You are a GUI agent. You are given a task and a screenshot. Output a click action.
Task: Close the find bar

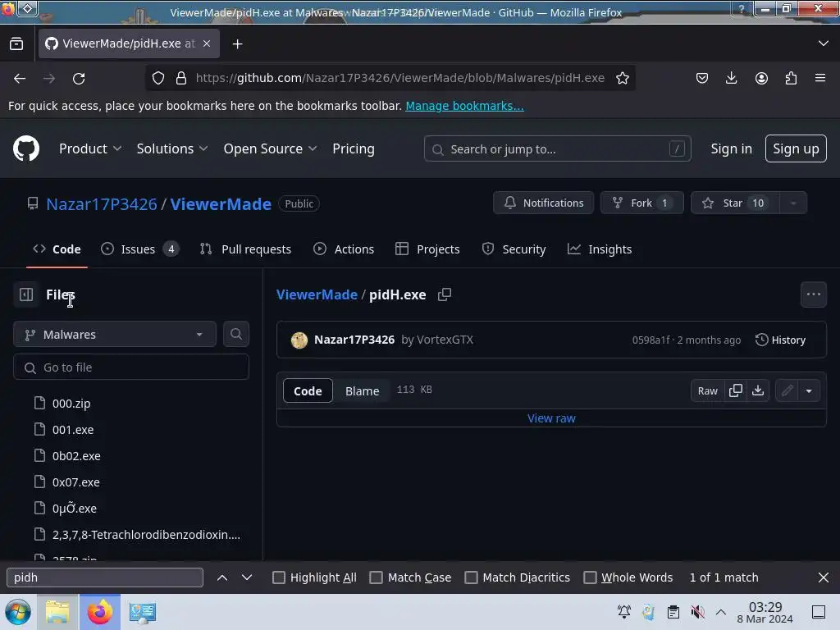pyautogui.click(x=824, y=577)
